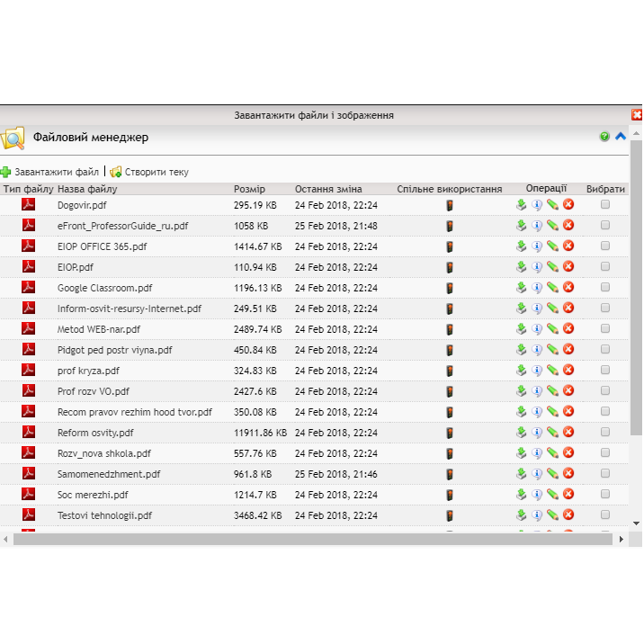Show info for Dogovir.pdf
Image resolution: width=644 pixels, height=644 pixels.
click(537, 204)
